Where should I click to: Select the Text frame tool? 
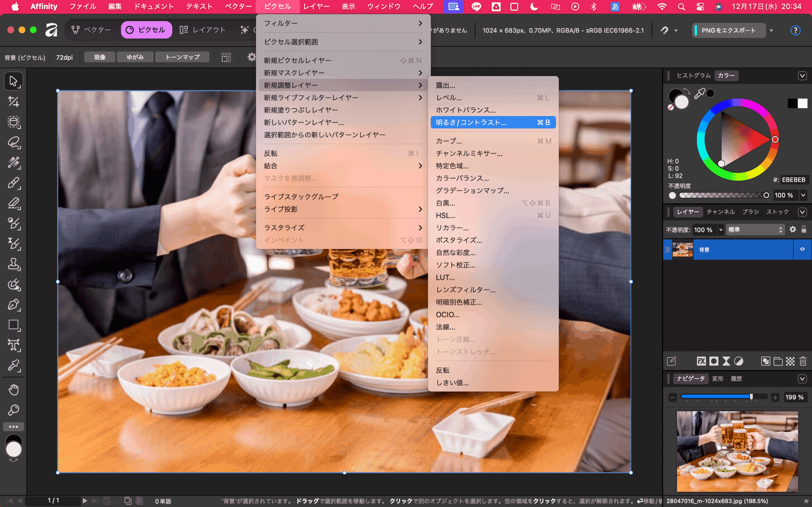[13, 345]
